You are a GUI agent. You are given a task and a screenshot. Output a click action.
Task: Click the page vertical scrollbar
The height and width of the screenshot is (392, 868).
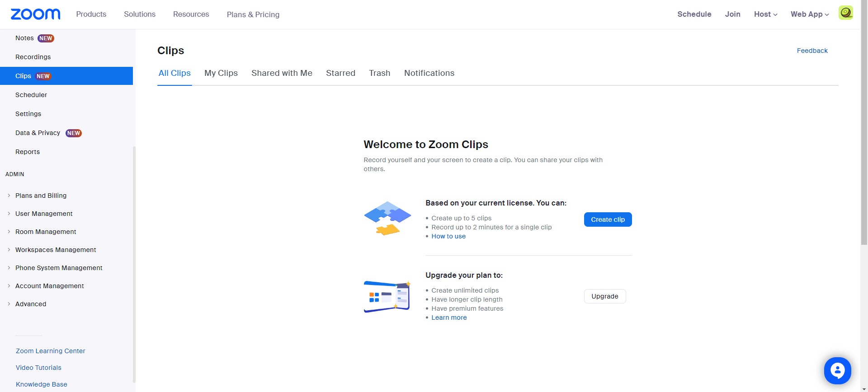tap(864, 135)
